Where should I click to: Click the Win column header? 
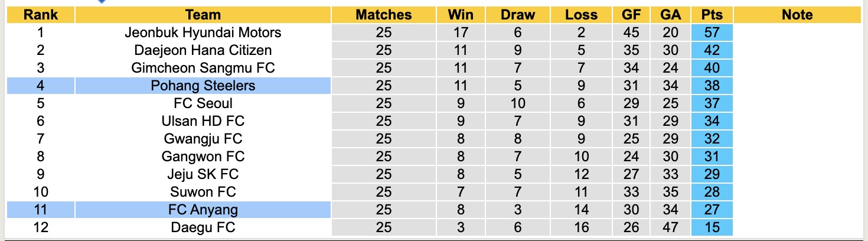point(461,15)
